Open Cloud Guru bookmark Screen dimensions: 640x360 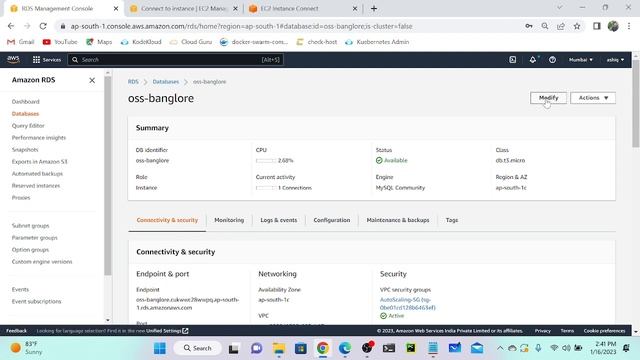click(x=191, y=42)
